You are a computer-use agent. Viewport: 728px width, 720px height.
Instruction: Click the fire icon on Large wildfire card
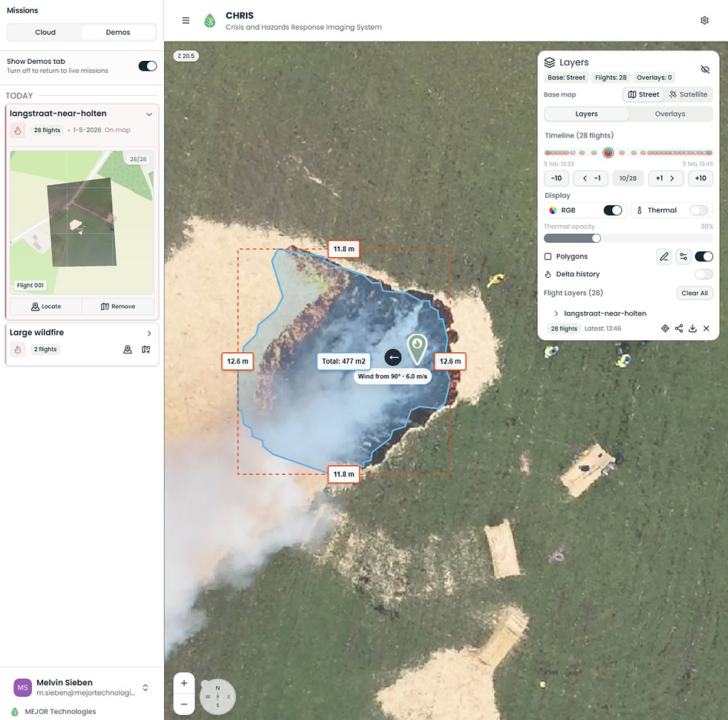coord(18,349)
